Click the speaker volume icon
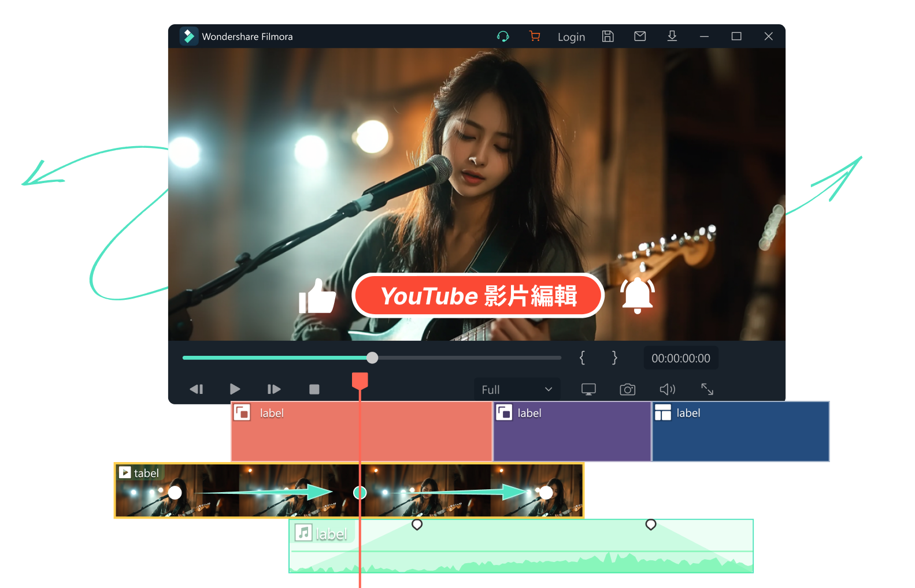This screenshot has height=588, width=915. pyautogui.click(x=667, y=390)
